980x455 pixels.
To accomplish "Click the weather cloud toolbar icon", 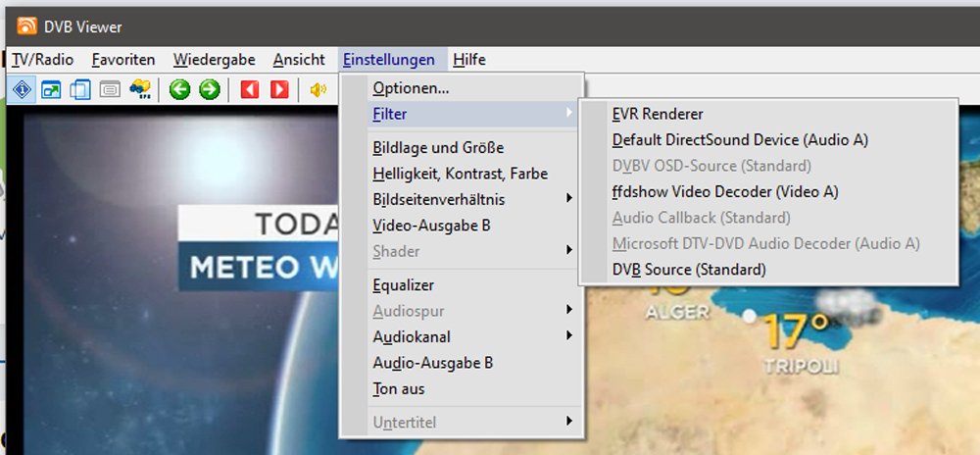I will point(139,90).
